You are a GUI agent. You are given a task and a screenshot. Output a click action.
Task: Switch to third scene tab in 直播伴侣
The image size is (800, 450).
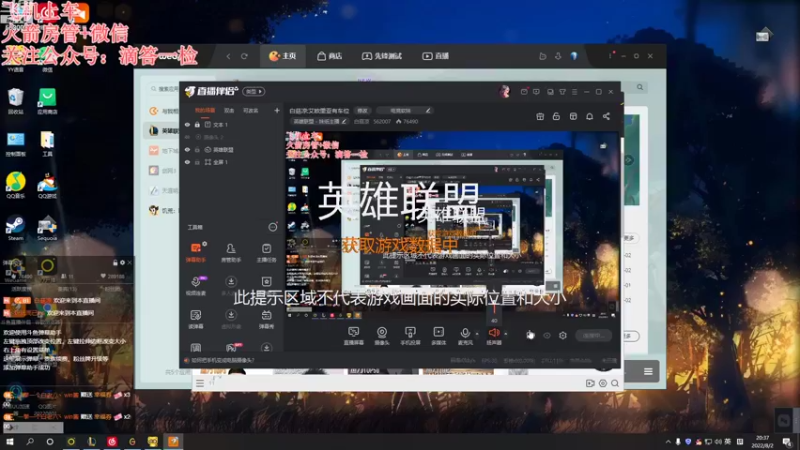[x=251, y=110]
